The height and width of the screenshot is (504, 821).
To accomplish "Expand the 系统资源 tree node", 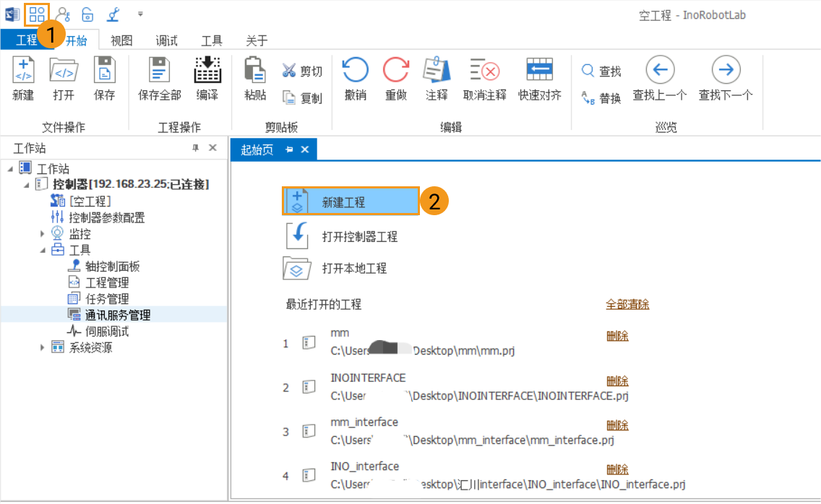I will click(43, 347).
